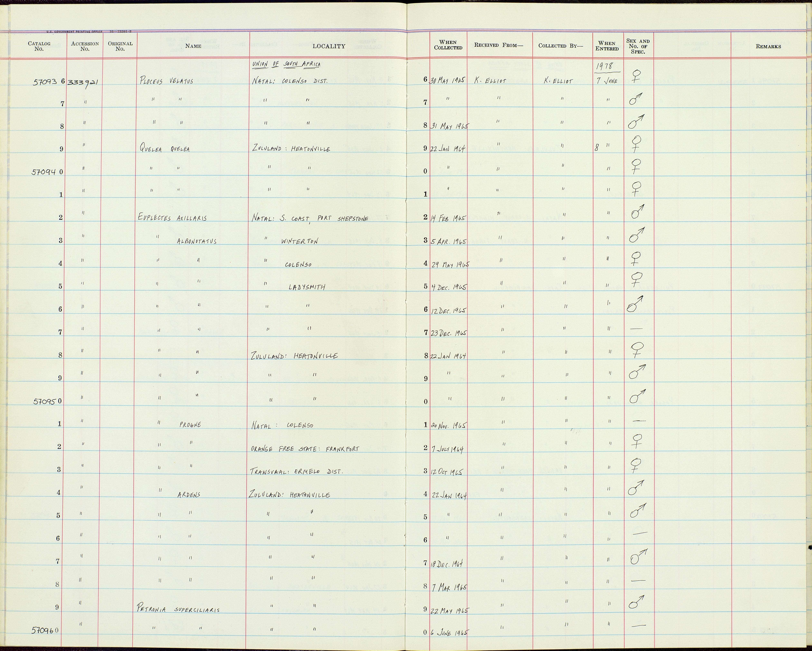Click the date '22 May 1965'
Image resolution: width=812 pixels, height=651 pixels.
point(449,611)
